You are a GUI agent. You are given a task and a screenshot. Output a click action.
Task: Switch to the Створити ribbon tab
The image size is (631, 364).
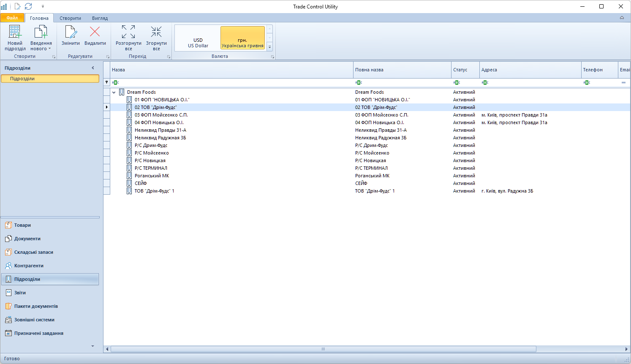click(x=70, y=18)
